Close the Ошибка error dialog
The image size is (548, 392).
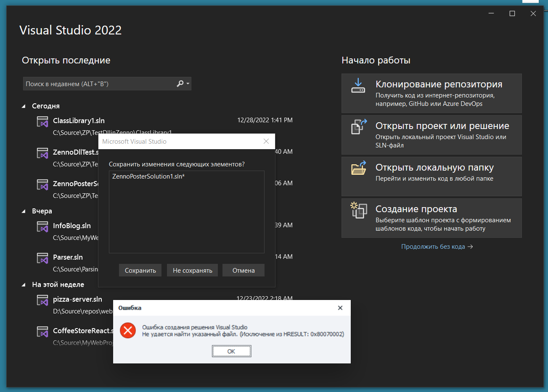pyautogui.click(x=340, y=308)
